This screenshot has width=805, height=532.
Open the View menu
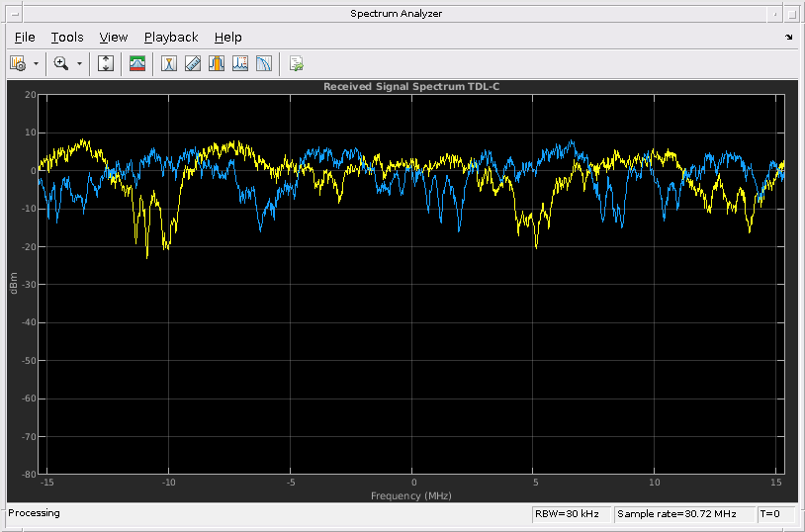pos(114,38)
